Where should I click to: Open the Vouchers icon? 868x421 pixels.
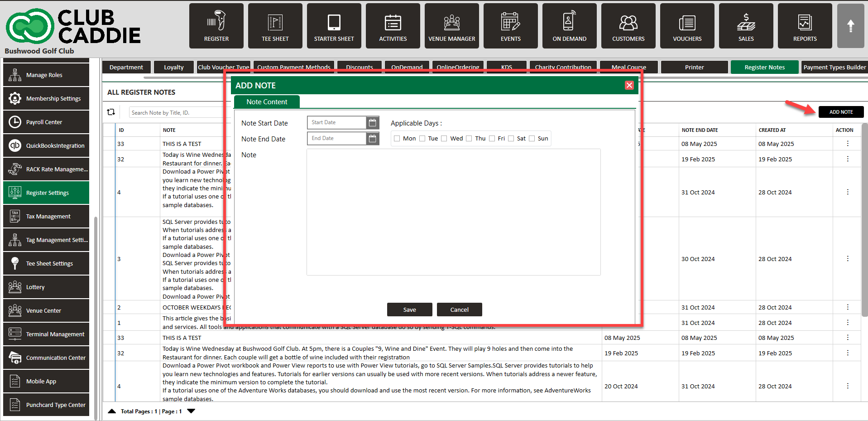tap(687, 26)
